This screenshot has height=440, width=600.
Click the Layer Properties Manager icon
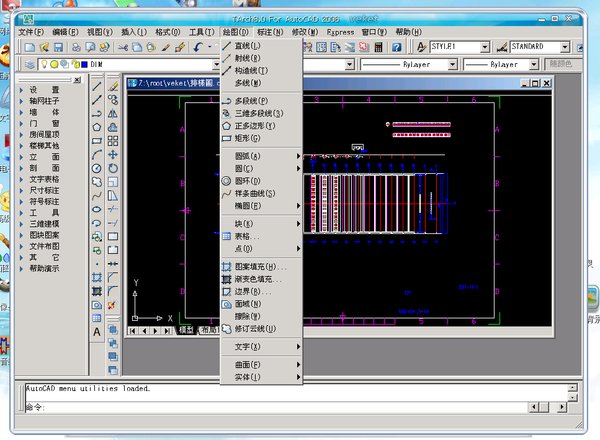click(x=28, y=65)
